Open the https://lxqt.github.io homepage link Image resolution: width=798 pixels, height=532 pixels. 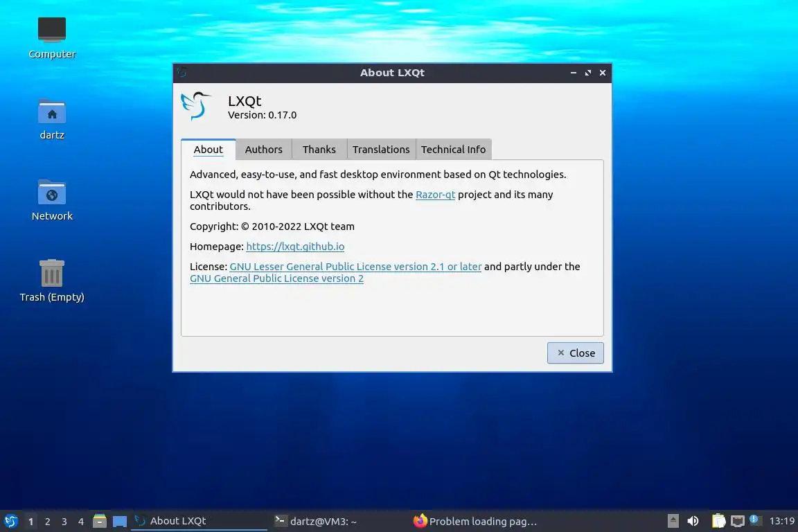(x=295, y=247)
